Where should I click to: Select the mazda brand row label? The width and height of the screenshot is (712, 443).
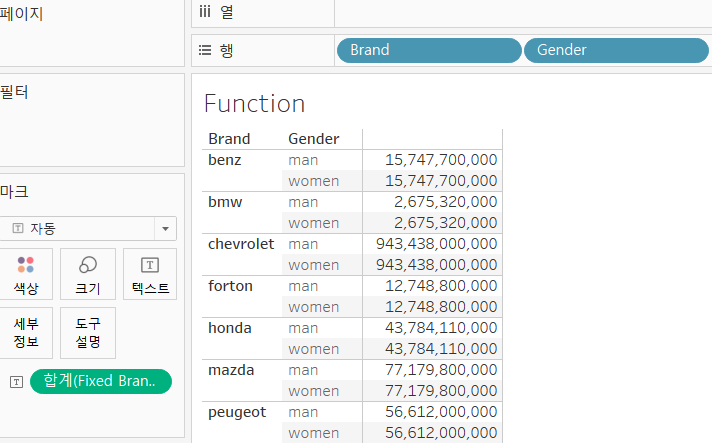point(231,370)
